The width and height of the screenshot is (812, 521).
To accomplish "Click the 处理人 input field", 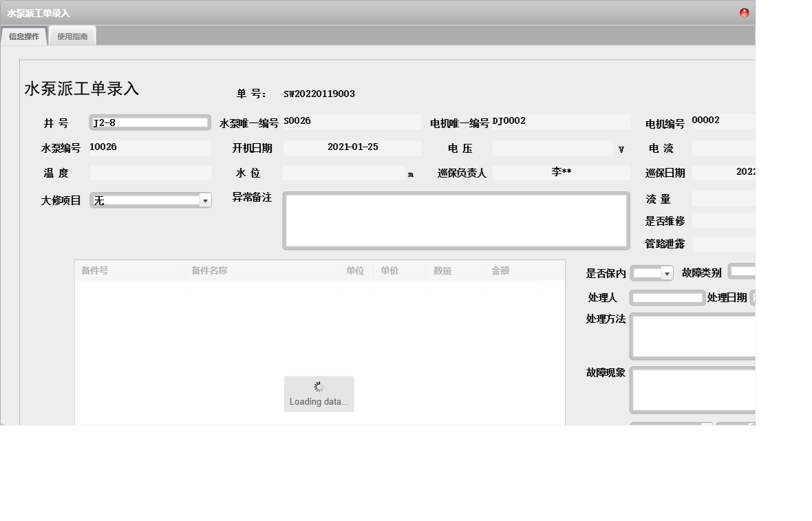I will [667, 297].
